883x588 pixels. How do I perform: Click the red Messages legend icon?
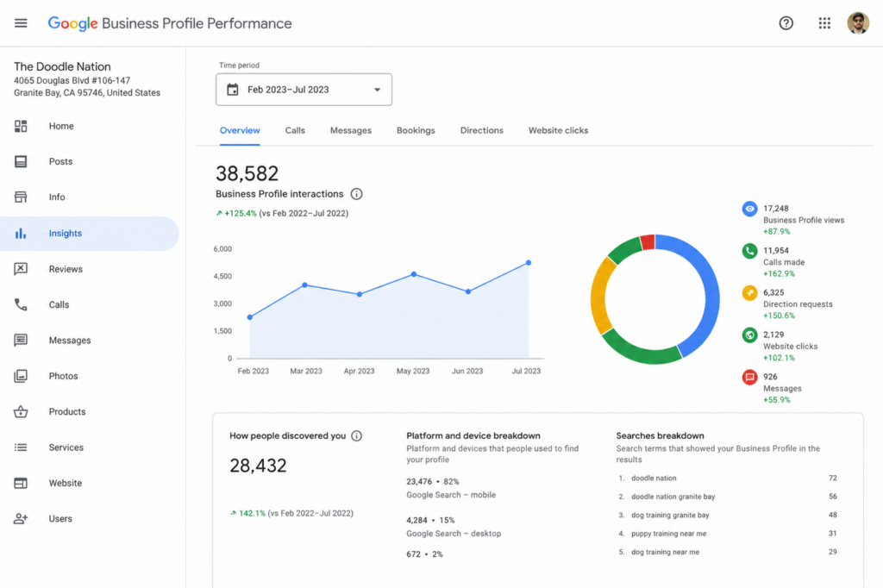749,377
